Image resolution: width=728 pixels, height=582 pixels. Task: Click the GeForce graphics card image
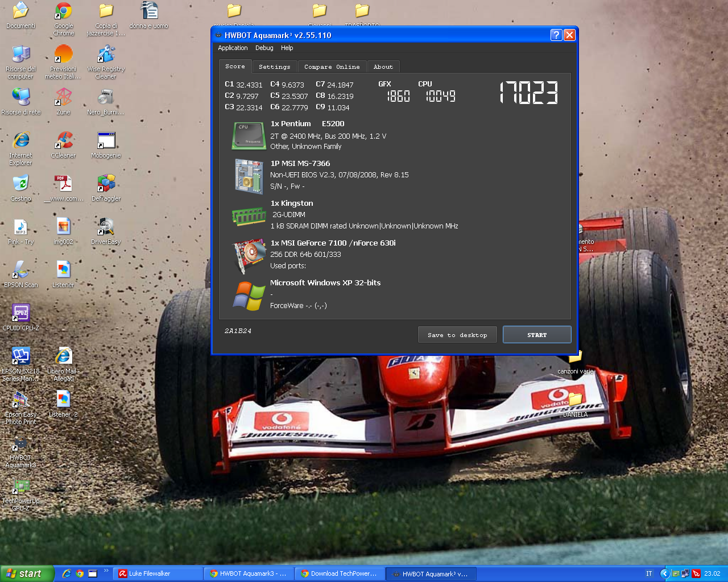click(249, 256)
